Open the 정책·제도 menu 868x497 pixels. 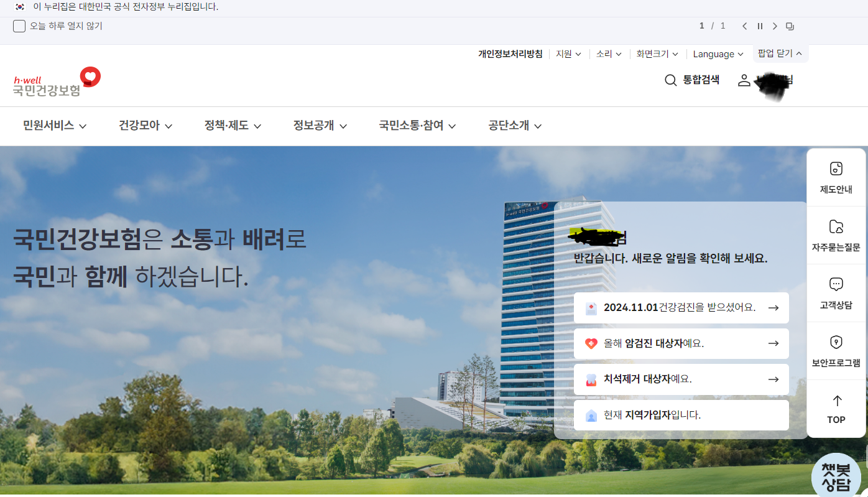pos(233,126)
